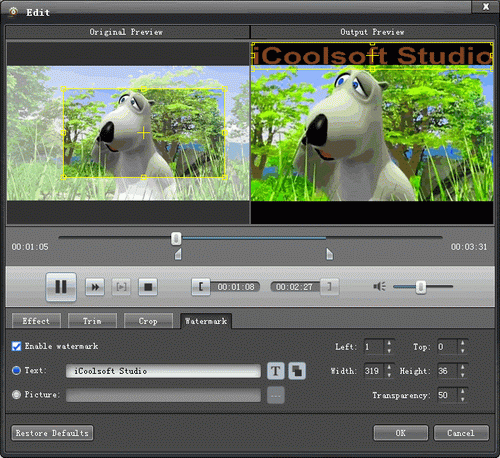This screenshot has width=500, height=458.
Task: Switch to the Effect tab
Action: (36, 321)
